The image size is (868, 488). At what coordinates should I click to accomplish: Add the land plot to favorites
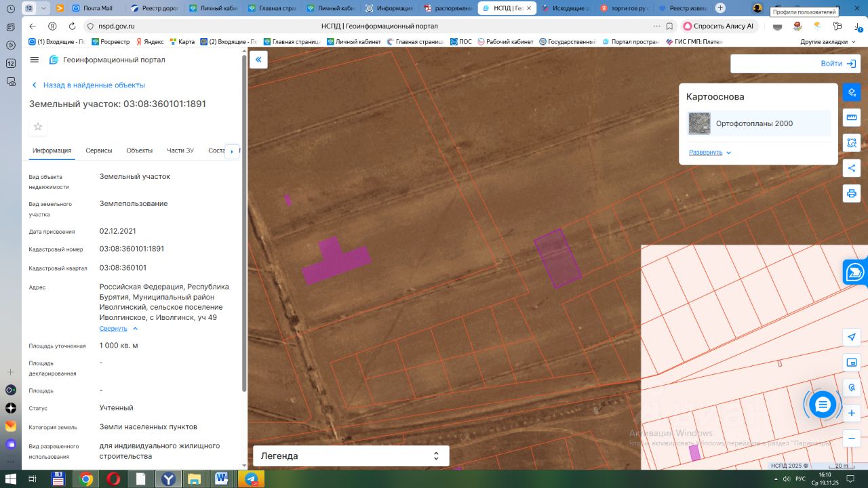click(x=38, y=127)
